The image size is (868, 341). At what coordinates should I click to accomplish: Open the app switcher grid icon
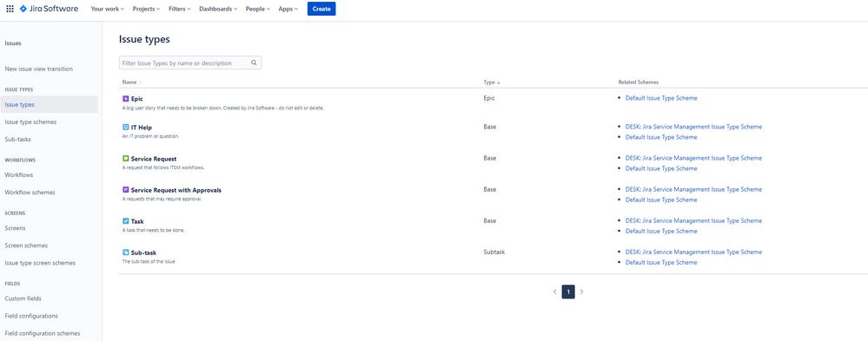pos(10,9)
